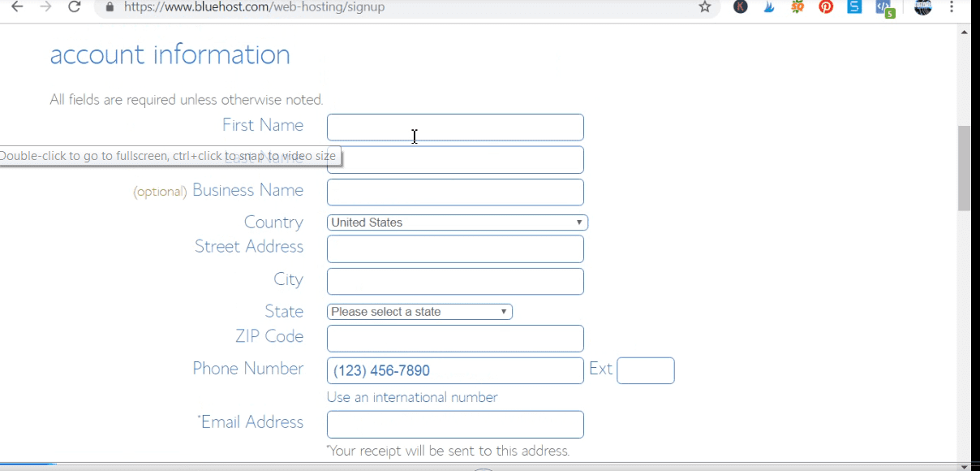Screen dimensions: 980x471
Task: Click the 'Street Address' label
Action: 249,247
